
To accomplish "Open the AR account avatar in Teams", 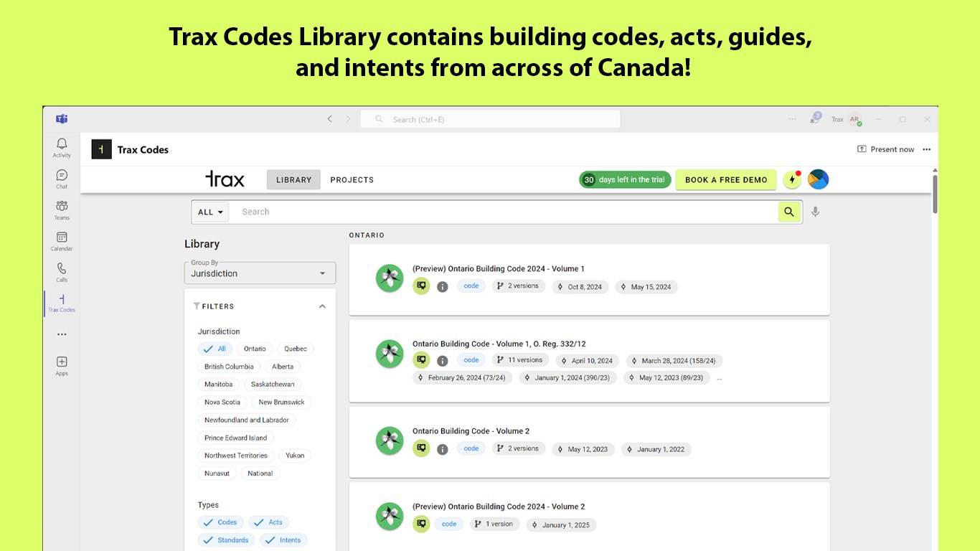I will coord(854,120).
